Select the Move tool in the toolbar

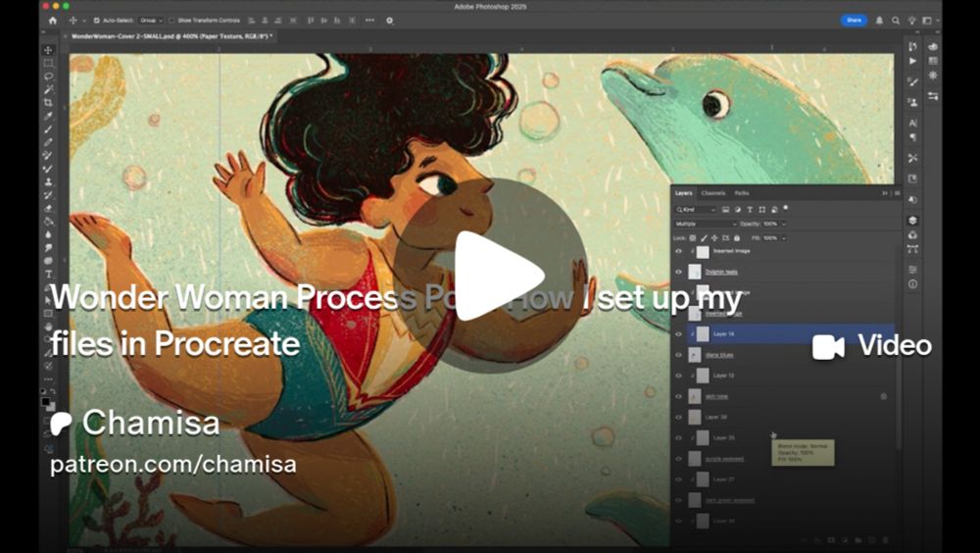pos(48,50)
